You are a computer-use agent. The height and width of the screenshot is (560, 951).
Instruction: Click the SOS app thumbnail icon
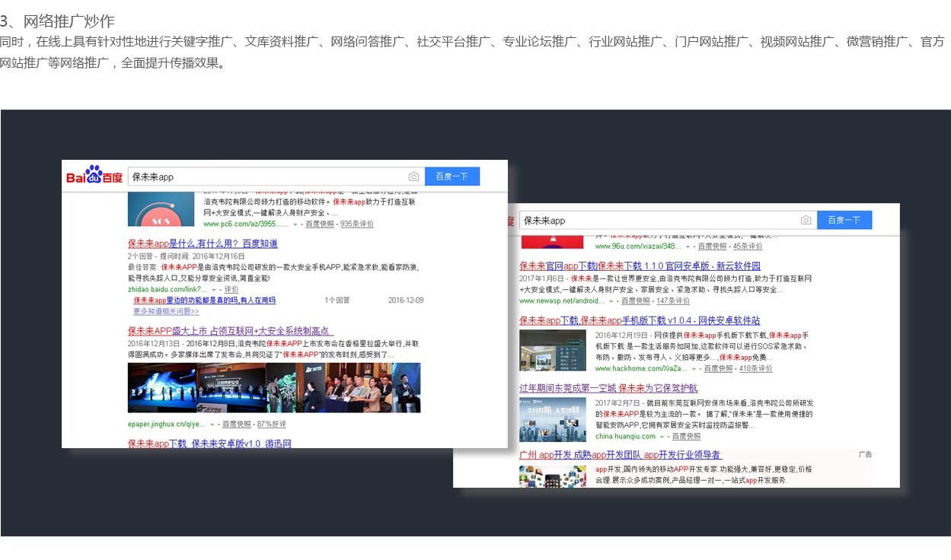point(161,210)
